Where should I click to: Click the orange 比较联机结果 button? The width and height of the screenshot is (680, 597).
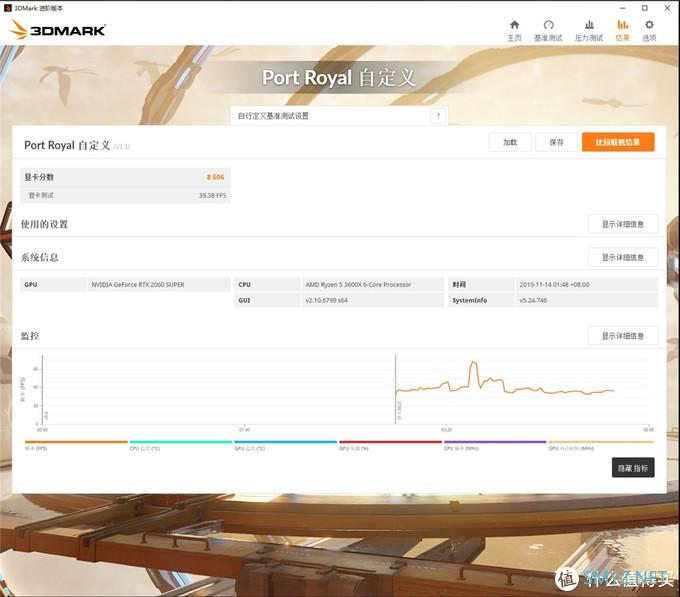pos(618,142)
